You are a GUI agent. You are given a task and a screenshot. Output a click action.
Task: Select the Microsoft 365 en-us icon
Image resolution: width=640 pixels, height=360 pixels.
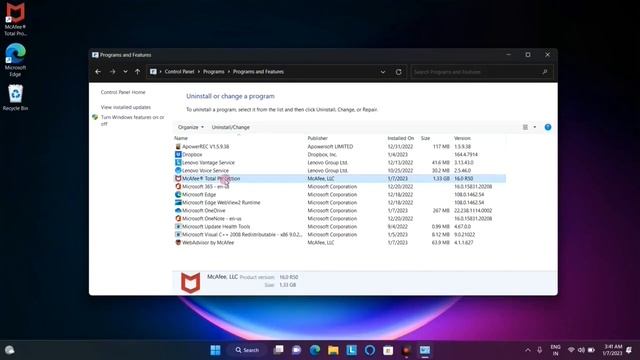[178, 187]
